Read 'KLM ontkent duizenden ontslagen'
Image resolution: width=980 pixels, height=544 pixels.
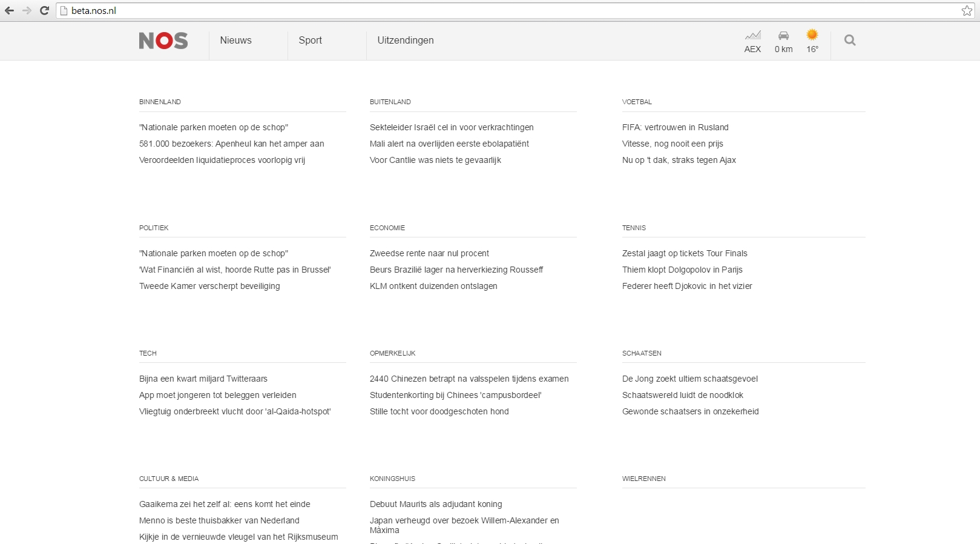click(x=433, y=286)
